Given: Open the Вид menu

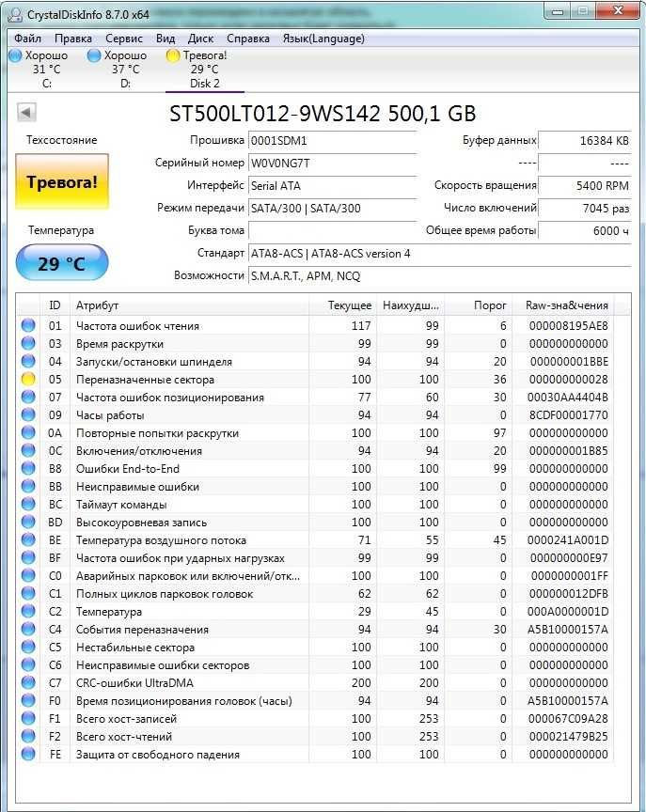Looking at the screenshot, I should point(165,39).
